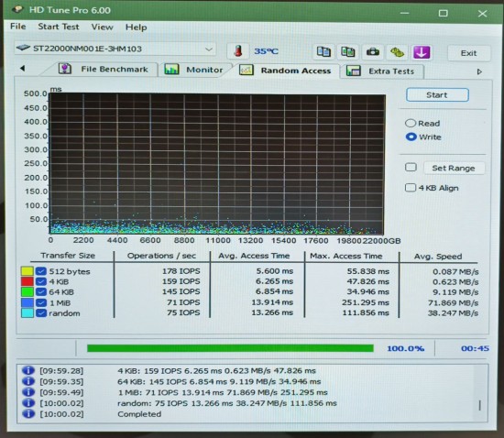Click the Operations / sec column header
This screenshot has width=504, height=438.
pyautogui.click(x=161, y=256)
